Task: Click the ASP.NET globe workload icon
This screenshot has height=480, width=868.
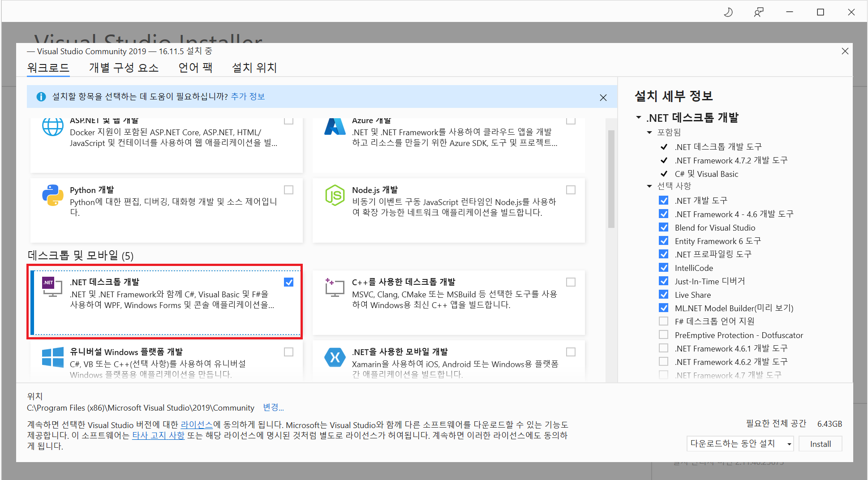Action: [53, 127]
